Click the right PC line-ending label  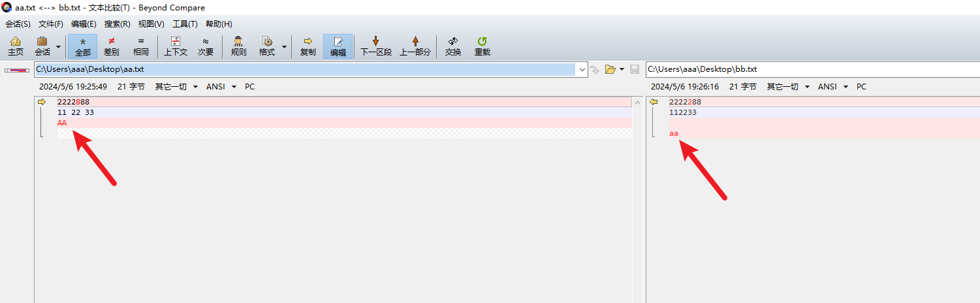pos(862,86)
